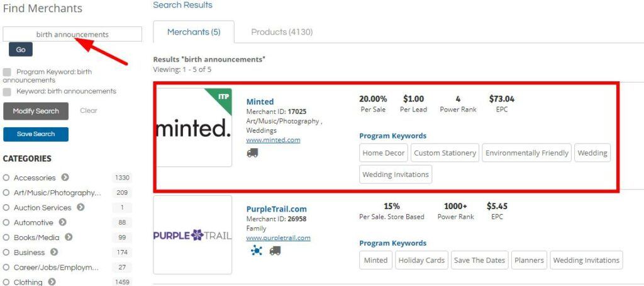
Task: Check Program Keyword: birth announcements box
Action: [x=7, y=72]
